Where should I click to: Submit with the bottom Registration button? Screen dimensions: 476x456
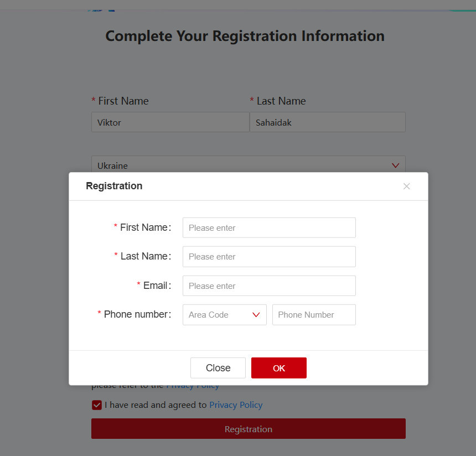(248, 429)
